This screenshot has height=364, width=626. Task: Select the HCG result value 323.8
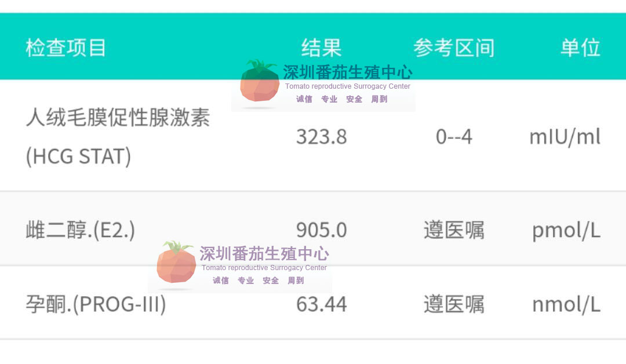point(321,137)
